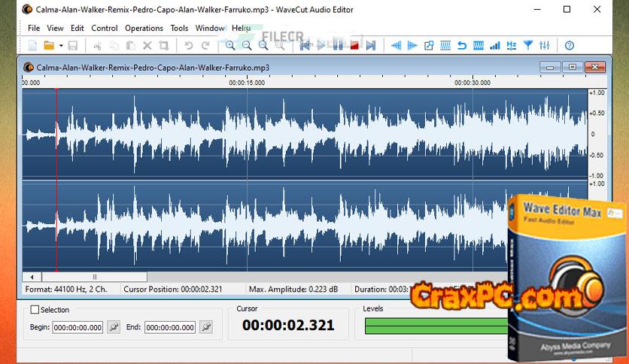Click the 00:00:15.000 mark on timeline ruler
Viewport: 629px width, 364px height.
point(247,83)
